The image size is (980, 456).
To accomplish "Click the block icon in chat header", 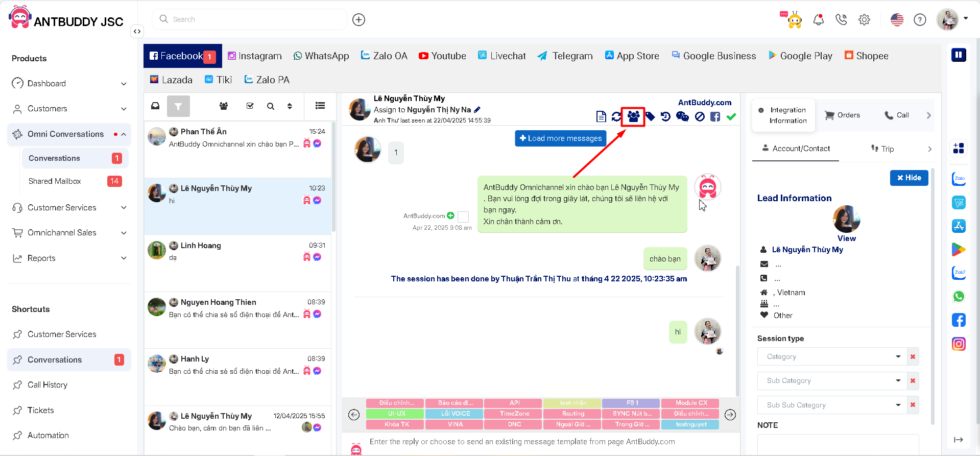I will (700, 116).
